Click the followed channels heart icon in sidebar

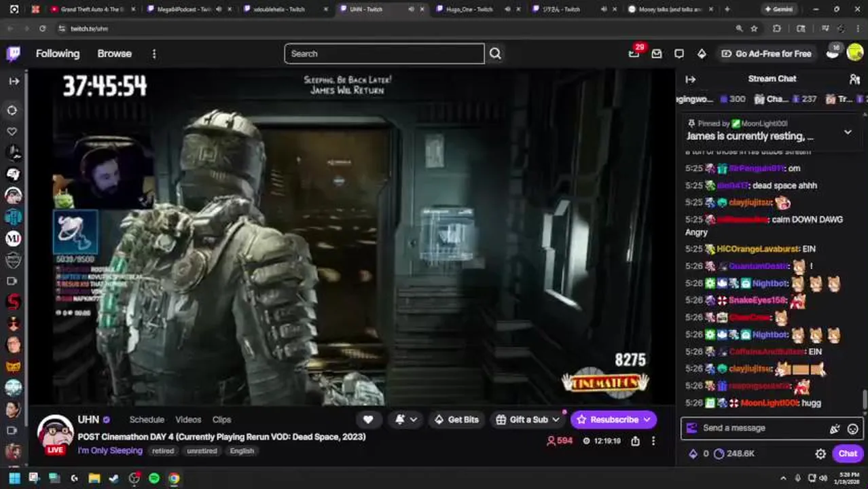(12, 131)
